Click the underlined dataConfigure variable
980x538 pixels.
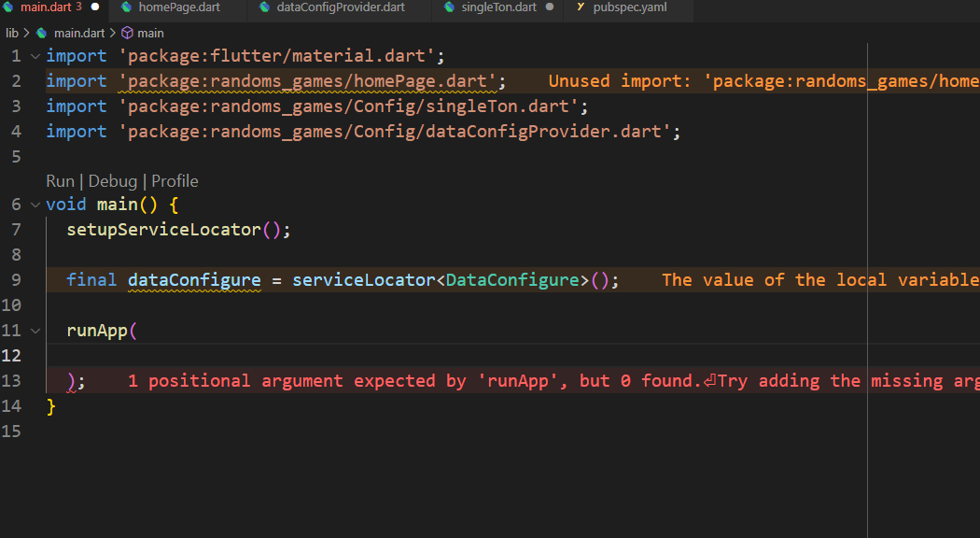[x=194, y=279]
